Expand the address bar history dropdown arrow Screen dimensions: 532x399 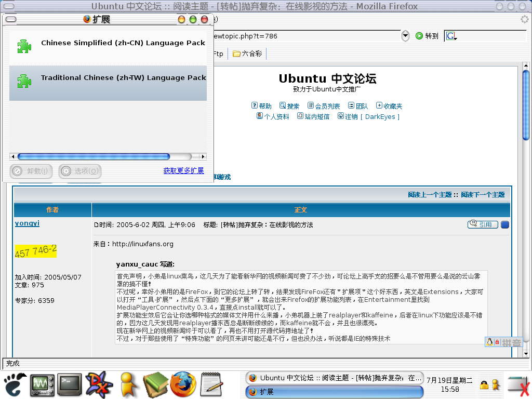pos(405,36)
